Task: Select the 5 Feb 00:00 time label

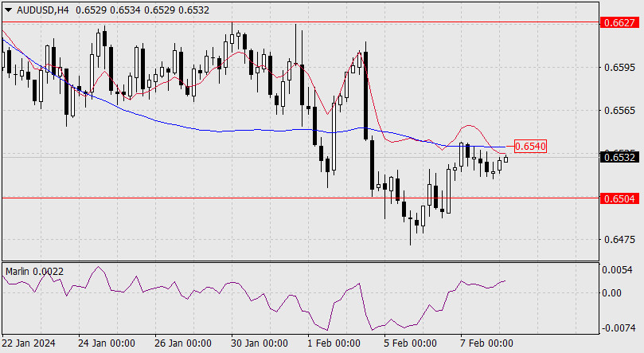Action: pos(410,343)
